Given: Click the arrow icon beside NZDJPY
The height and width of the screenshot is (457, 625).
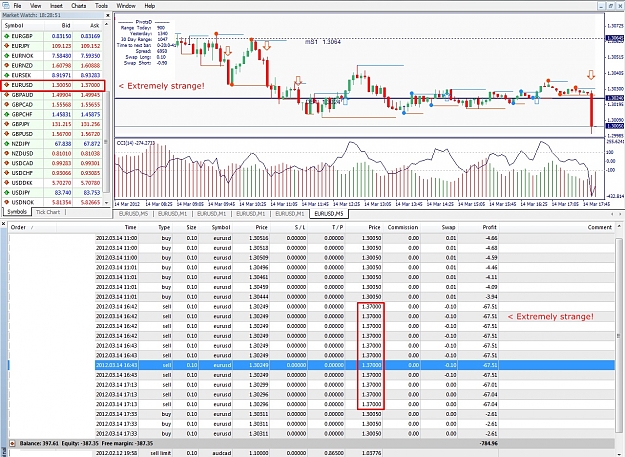Looking at the screenshot, I should click(x=6, y=143).
